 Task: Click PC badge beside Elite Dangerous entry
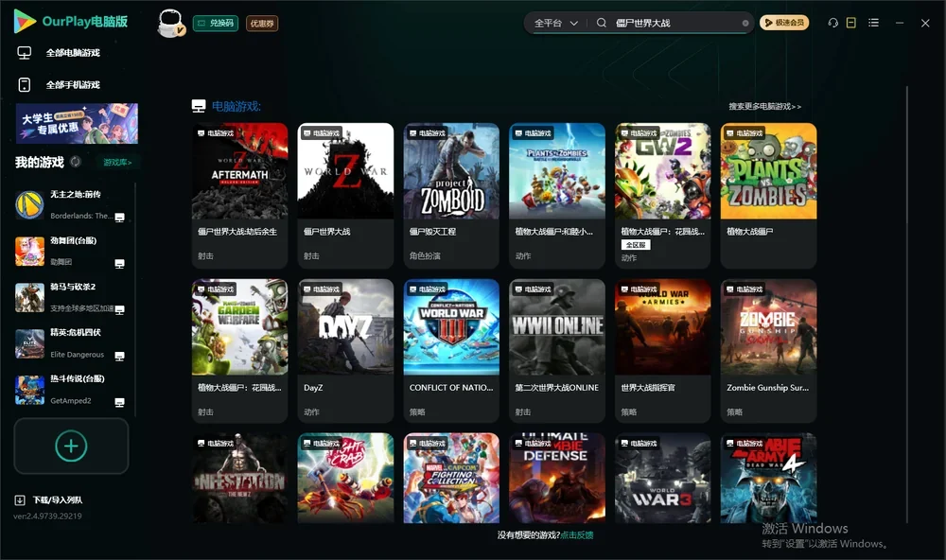pos(119,356)
